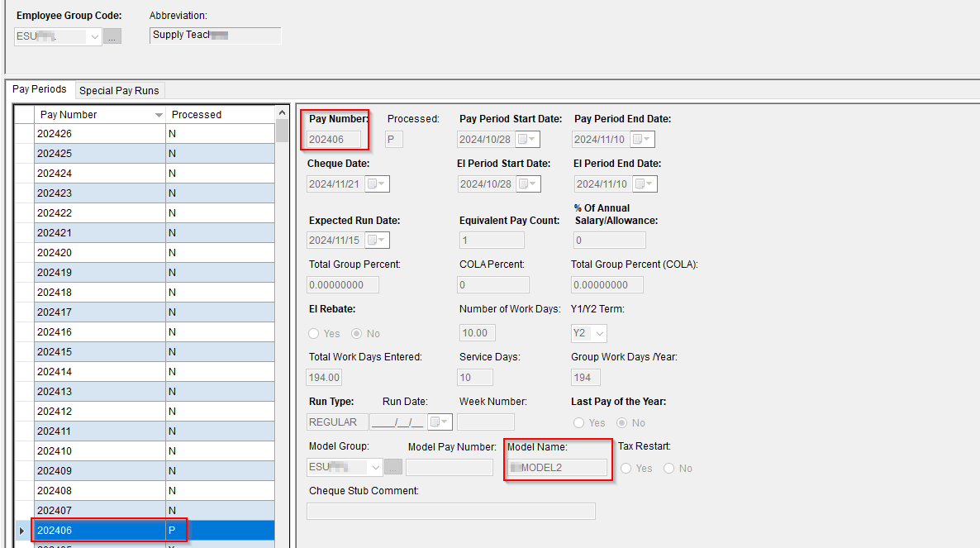This screenshot has height=548, width=980.
Task: Select pay number 202407 row
Action: pyautogui.click(x=155, y=511)
